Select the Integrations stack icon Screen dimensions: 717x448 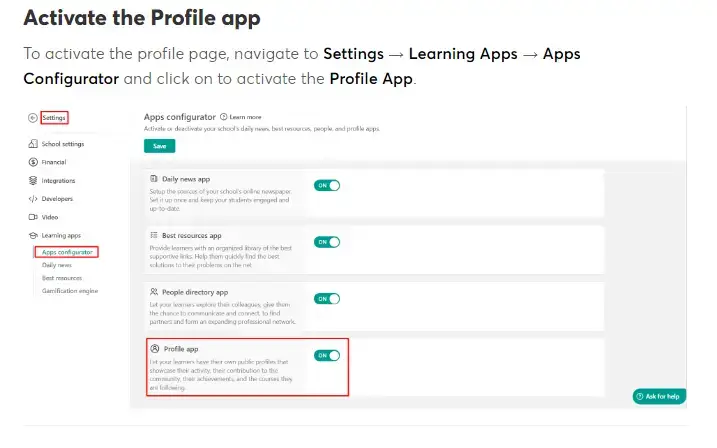tap(32, 181)
